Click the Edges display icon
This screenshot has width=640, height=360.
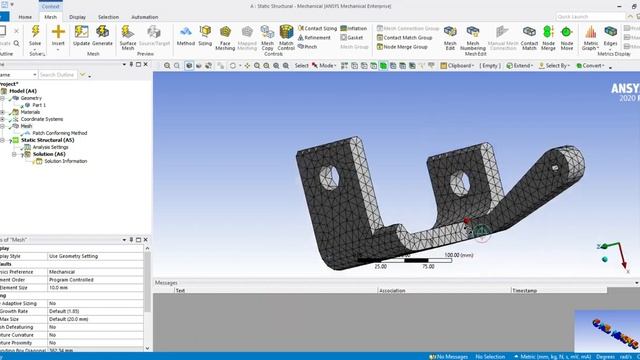point(611,32)
